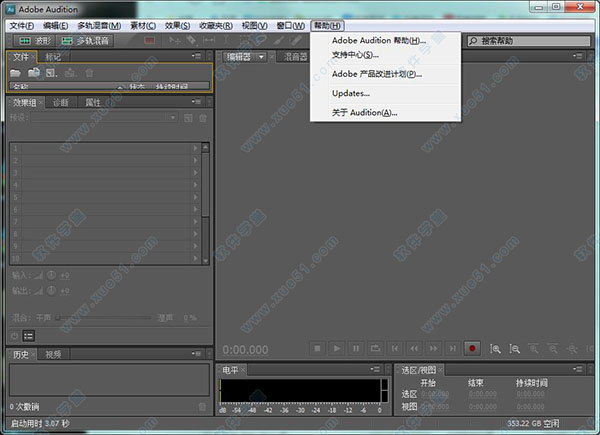Click the 输出 output gain knob
This screenshot has height=435, width=600.
pyautogui.click(x=51, y=290)
